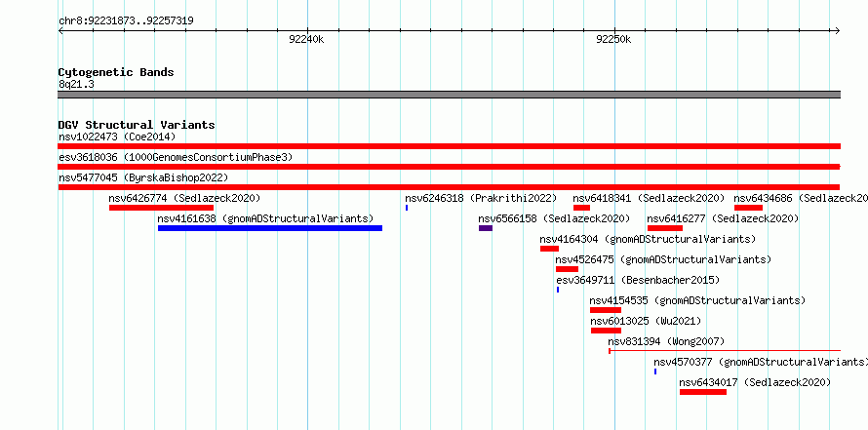
Task: Click the purple nsv6566158 variant bar
Action: [486, 228]
